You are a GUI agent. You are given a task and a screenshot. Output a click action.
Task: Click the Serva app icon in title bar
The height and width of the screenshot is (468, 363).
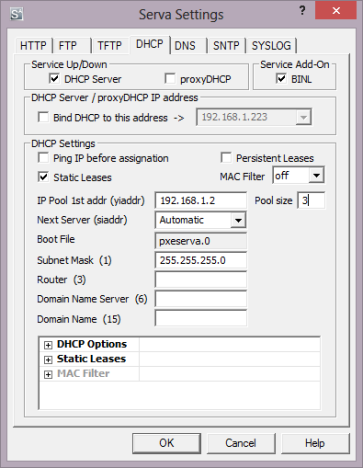(x=16, y=14)
